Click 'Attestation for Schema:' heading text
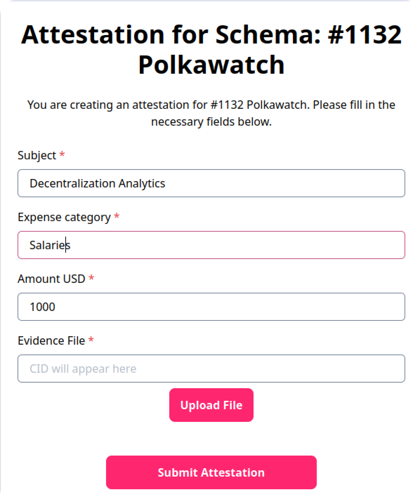Viewport: 420px width, 504px height. tap(171, 34)
